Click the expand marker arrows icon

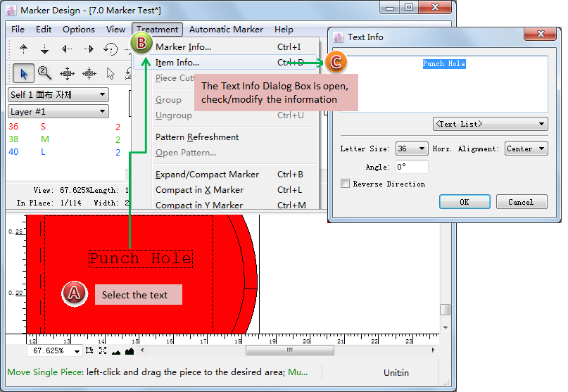click(x=67, y=72)
